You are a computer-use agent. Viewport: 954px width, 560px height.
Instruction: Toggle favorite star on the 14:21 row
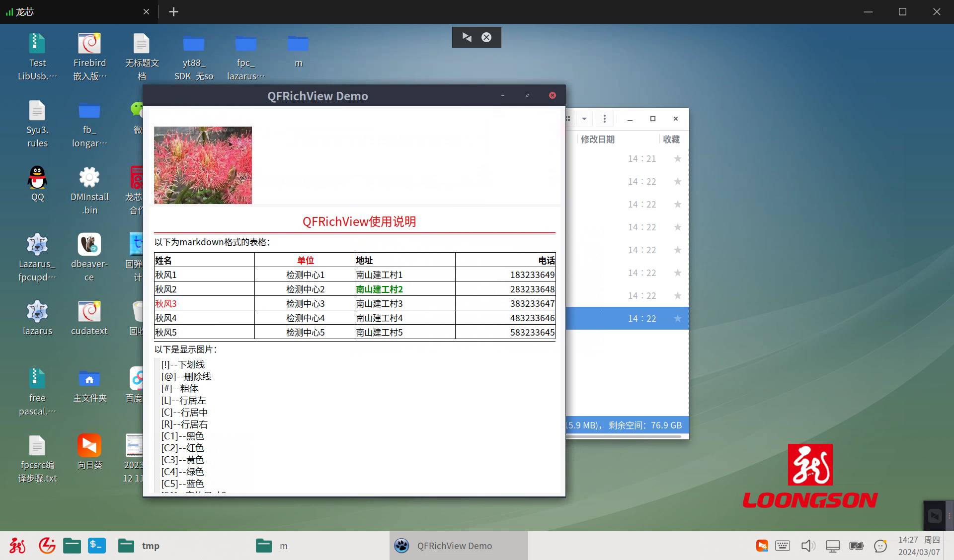click(677, 158)
